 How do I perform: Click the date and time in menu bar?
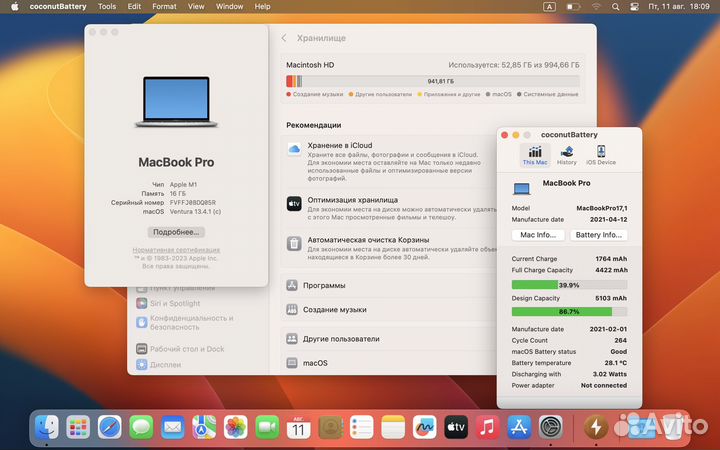coord(679,6)
